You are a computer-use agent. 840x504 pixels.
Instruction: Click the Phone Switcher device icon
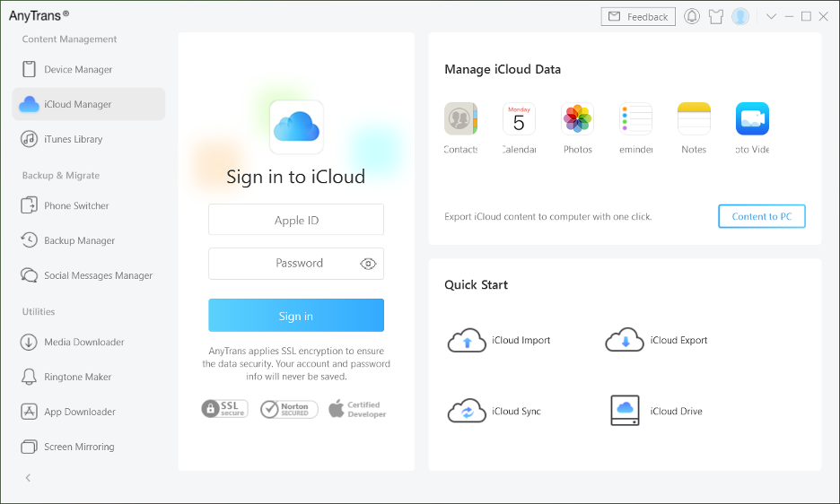29,205
